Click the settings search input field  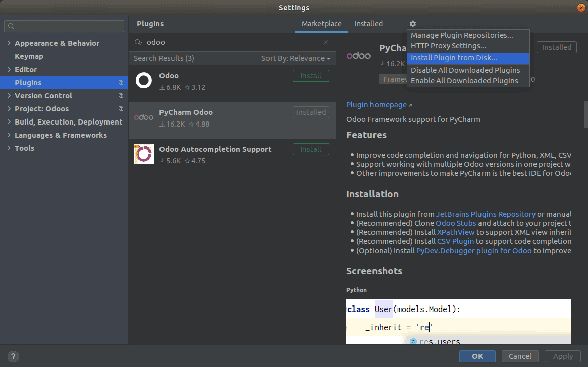[64, 26]
